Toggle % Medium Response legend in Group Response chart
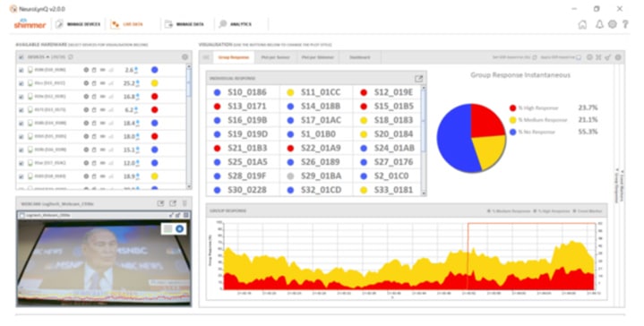Screen dimensions: 644x326 click(509, 211)
